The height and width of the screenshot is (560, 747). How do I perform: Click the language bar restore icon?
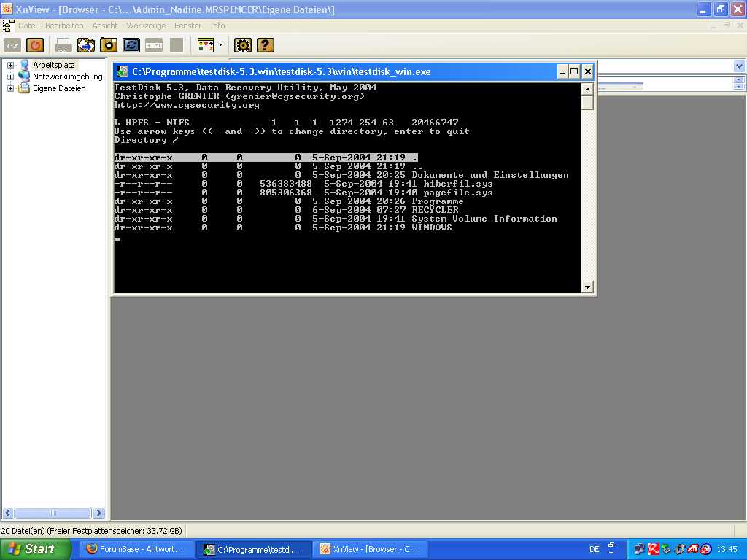(x=611, y=544)
